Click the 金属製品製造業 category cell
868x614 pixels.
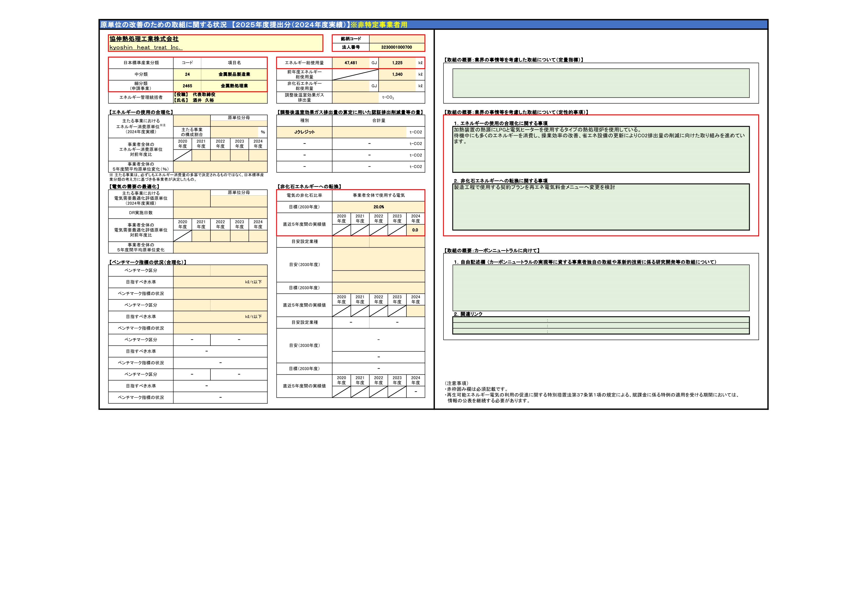click(x=234, y=75)
